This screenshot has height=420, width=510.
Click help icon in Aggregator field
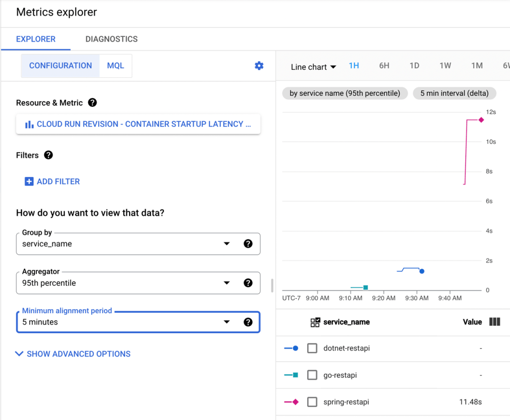tap(248, 283)
